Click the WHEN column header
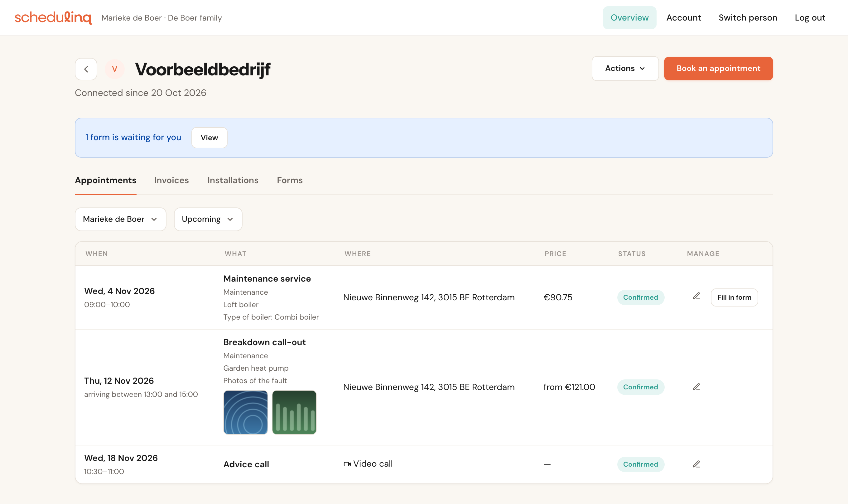This screenshot has height=504, width=848. (x=97, y=254)
